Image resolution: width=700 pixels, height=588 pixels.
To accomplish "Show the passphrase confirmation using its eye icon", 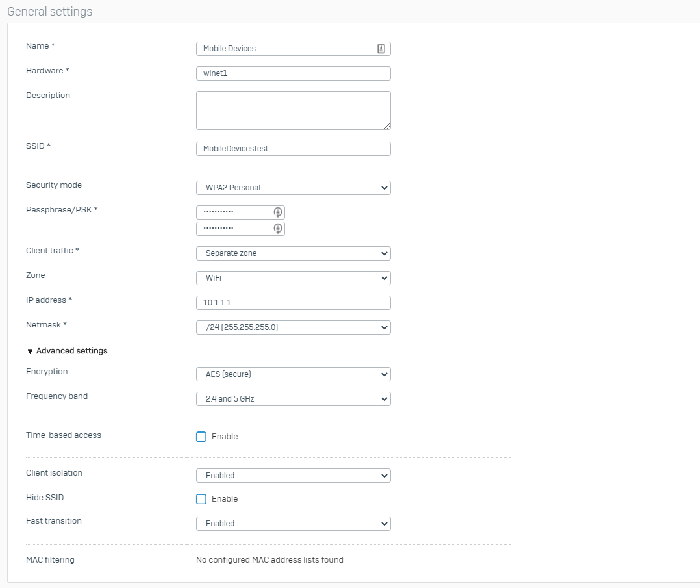I will [x=279, y=228].
